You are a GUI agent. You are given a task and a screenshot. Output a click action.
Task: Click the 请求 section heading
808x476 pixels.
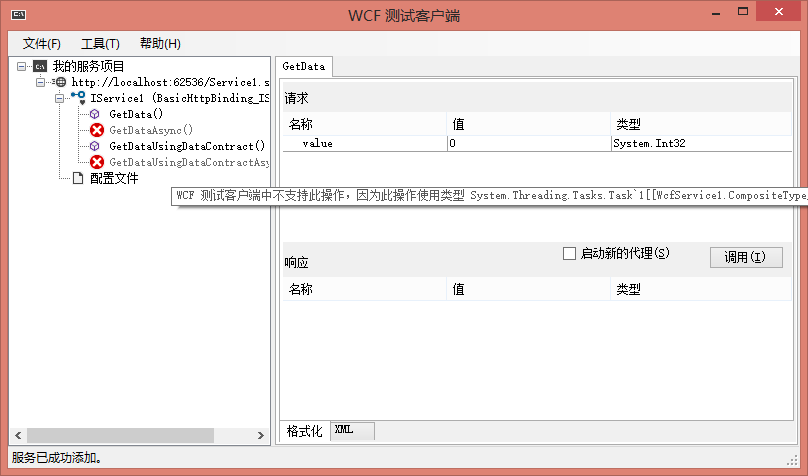(296, 98)
